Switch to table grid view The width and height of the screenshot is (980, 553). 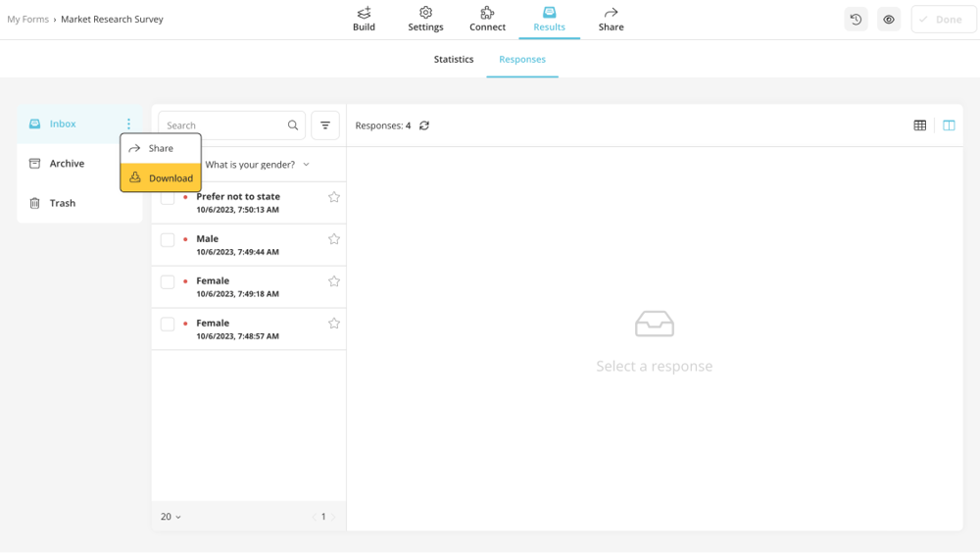(919, 126)
